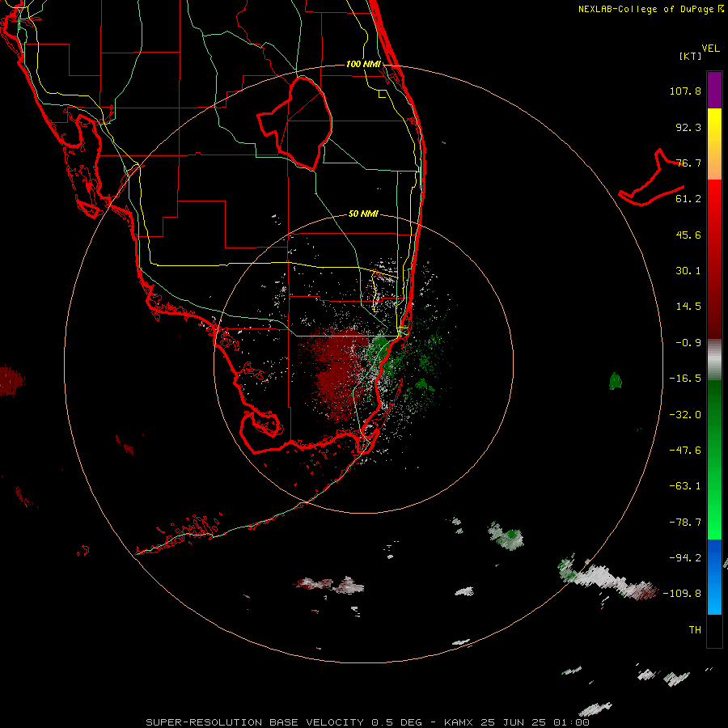The image size is (728, 728).
Task: Select the 45.6 scale value
Action: [x=688, y=235]
